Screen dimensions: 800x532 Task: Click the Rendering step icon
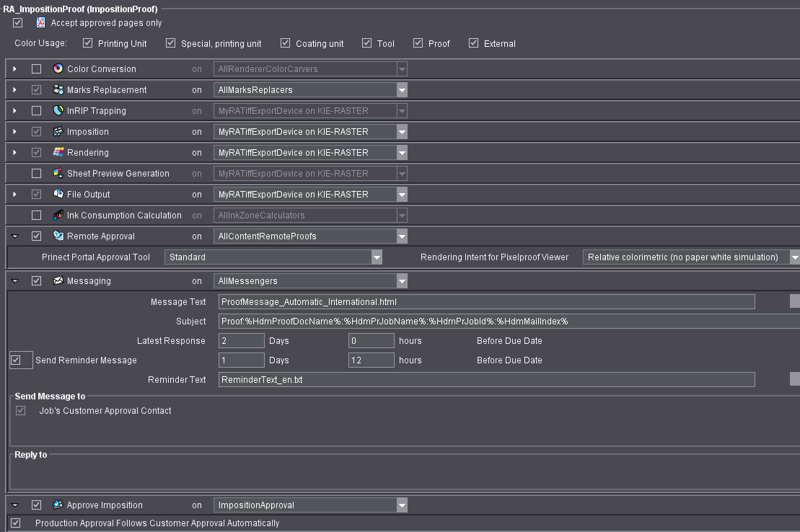(x=58, y=153)
